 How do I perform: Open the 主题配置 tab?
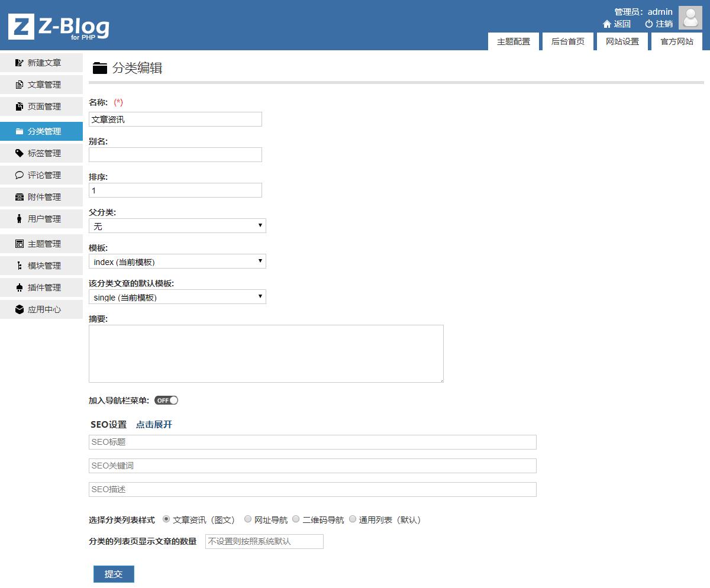513,41
